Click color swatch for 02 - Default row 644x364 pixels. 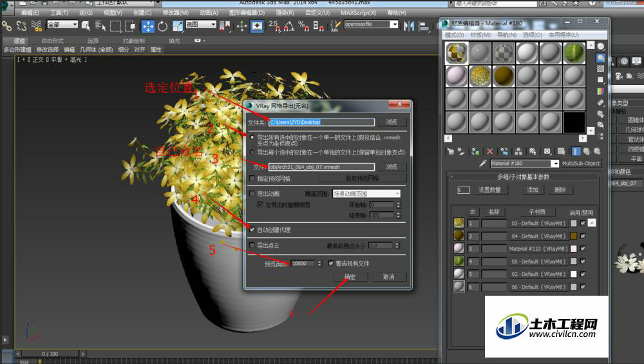(573, 274)
